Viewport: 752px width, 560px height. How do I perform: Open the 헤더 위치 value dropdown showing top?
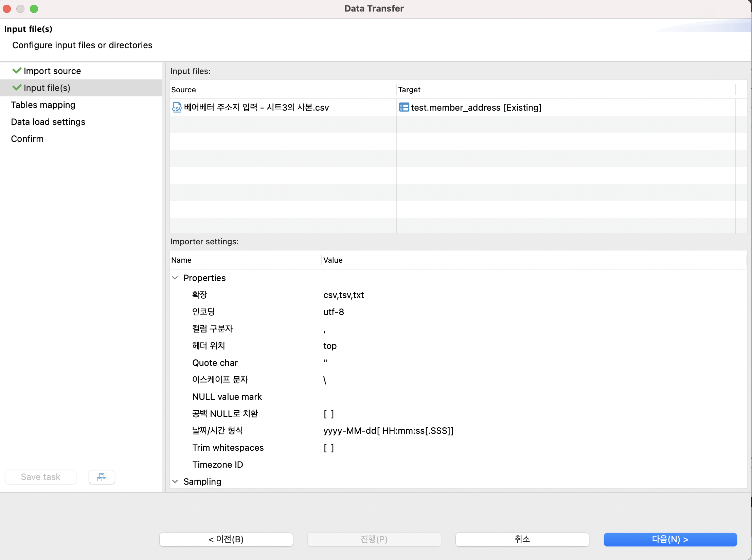pos(330,346)
